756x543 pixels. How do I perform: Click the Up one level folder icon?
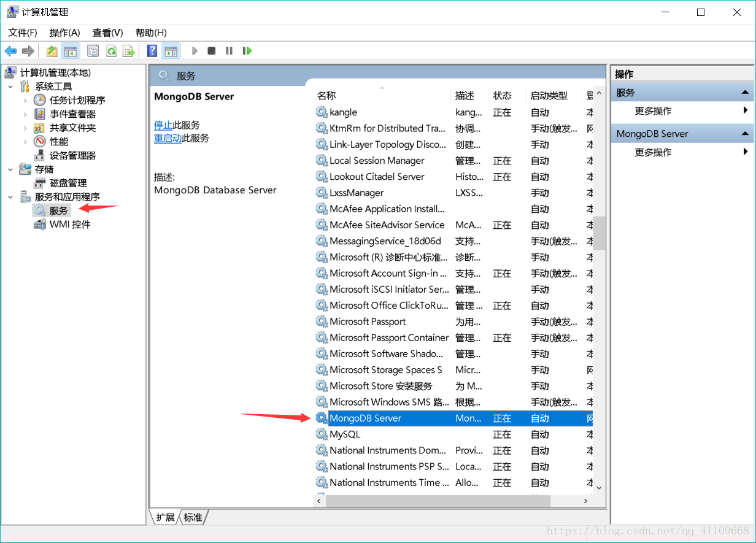52,51
